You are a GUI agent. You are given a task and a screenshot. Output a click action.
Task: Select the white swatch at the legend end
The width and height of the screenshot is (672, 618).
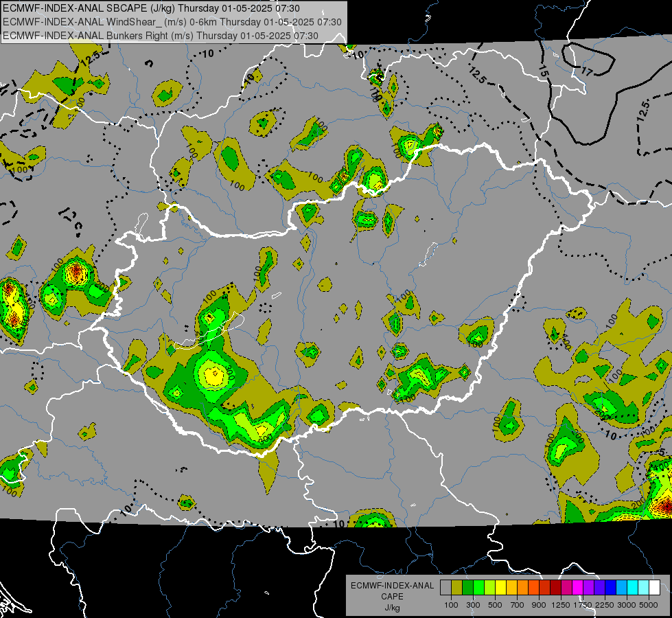tap(654, 588)
